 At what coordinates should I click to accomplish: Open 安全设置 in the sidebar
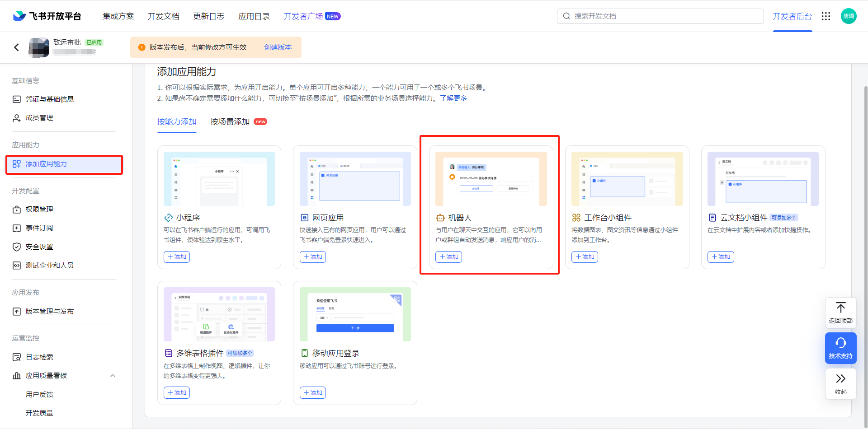(39, 247)
